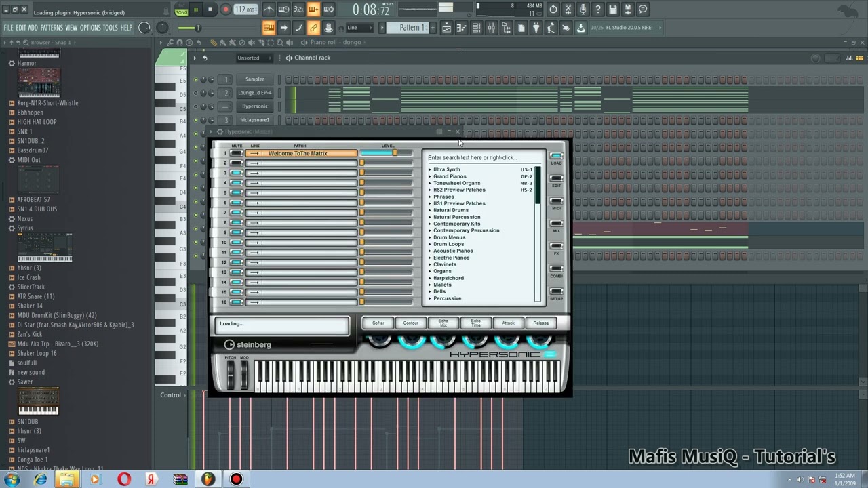The height and width of the screenshot is (488, 868).
Task: Open the Unsorted channel filter dropdown
Action: 253,58
